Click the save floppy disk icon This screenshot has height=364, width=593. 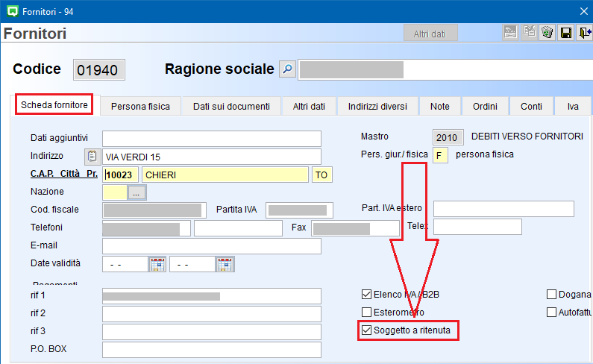click(566, 33)
